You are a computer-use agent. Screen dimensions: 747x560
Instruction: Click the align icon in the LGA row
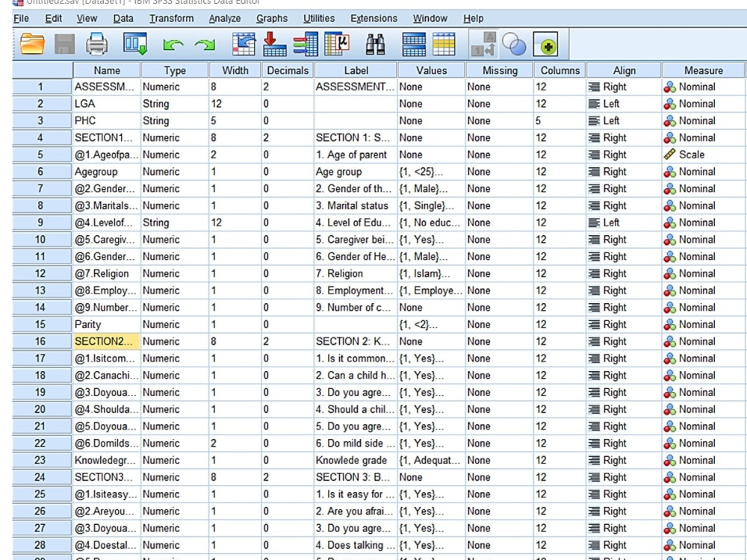[594, 104]
